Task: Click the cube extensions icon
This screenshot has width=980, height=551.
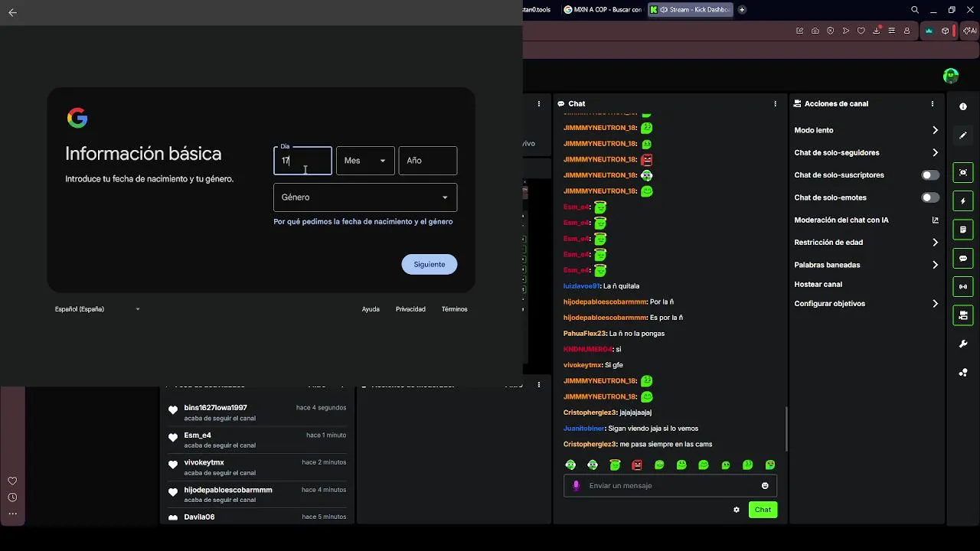Action: point(946,31)
